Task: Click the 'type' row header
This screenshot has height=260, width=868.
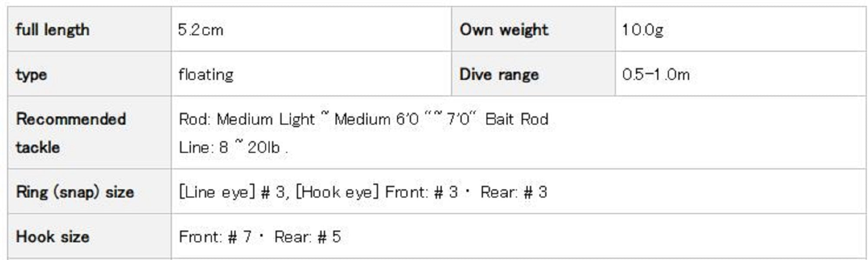Action: pyautogui.click(x=31, y=75)
